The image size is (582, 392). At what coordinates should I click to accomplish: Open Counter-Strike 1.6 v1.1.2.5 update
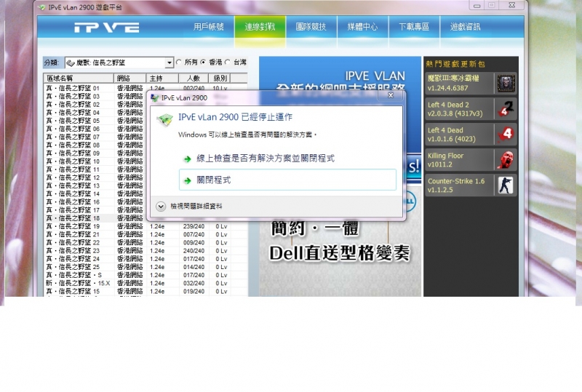[471, 185]
